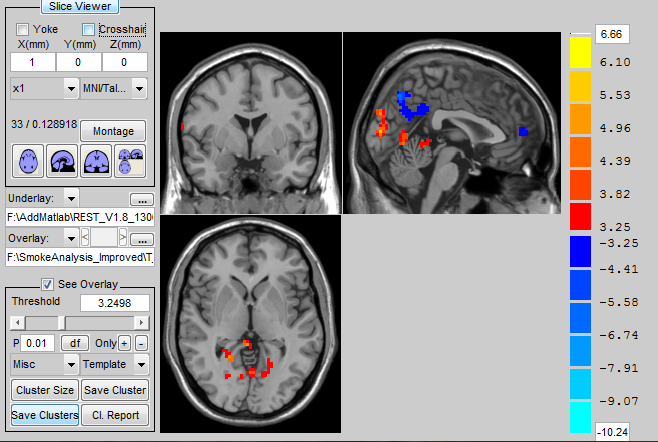Image resolution: width=658 pixels, height=442 pixels.
Task: Click the overlay slot field between arrows
Action: click(104, 238)
